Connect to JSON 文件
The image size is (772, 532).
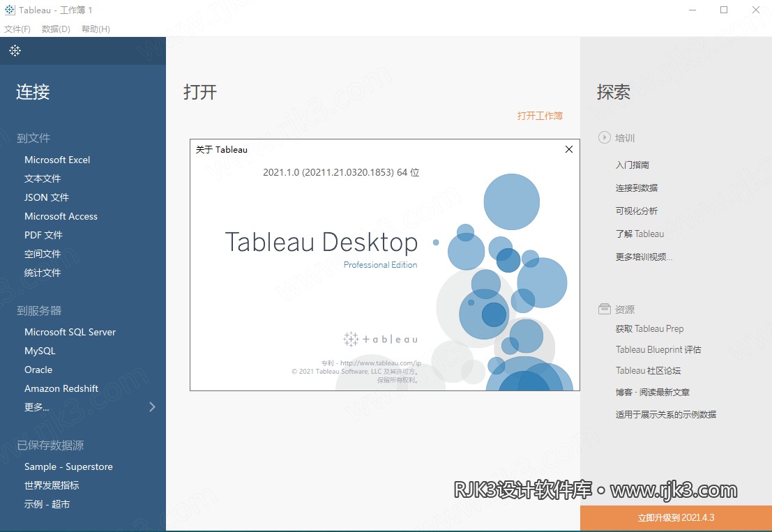[46, 197]
